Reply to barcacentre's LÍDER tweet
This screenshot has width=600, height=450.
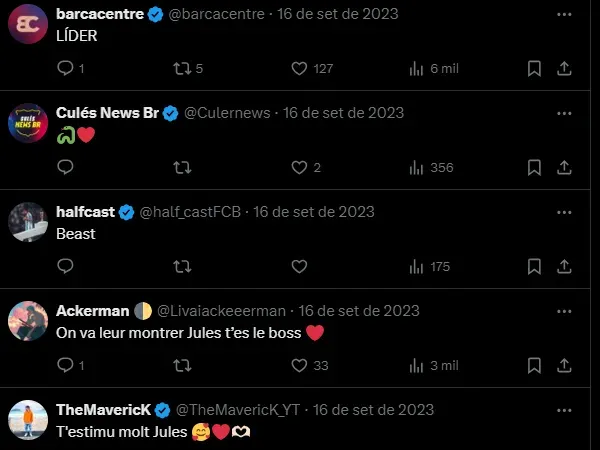pyautogui.click(x=66, y=69)
